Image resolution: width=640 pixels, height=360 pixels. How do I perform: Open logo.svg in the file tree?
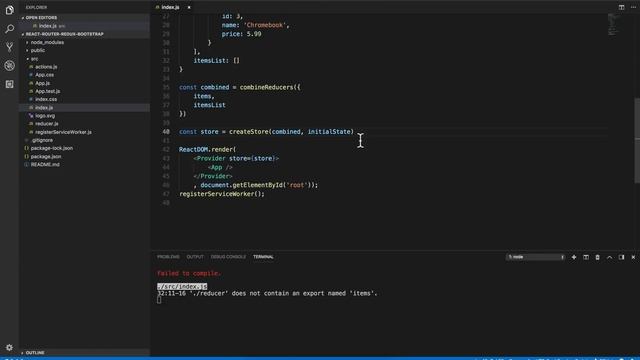point(45,116)
